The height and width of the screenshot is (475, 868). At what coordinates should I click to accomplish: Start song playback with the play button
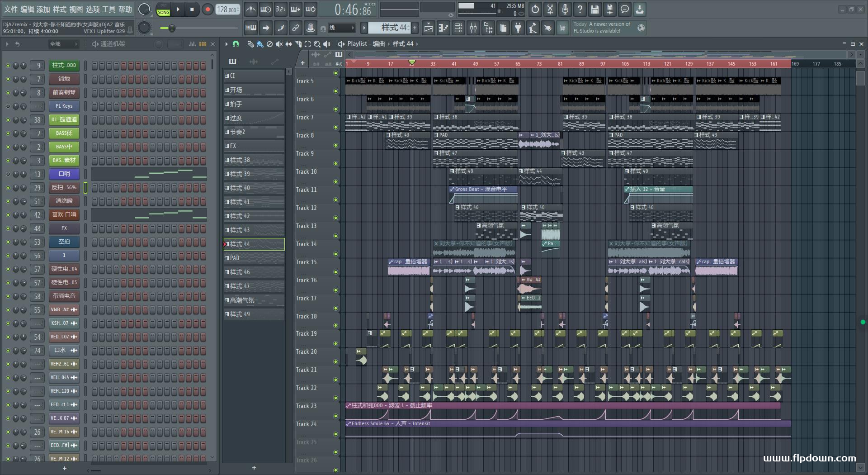click(x=178, y=9)
